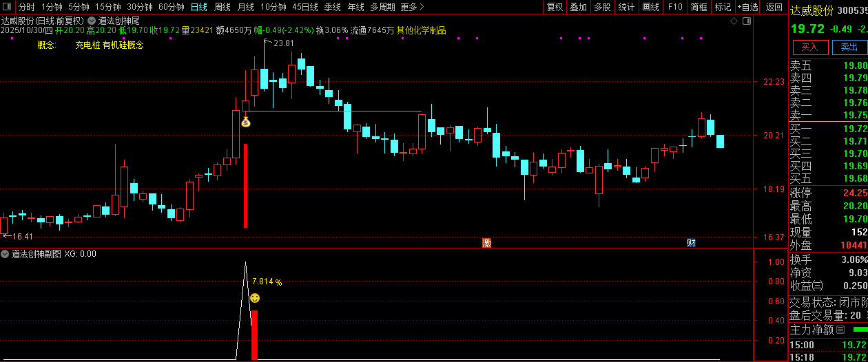Viewport: 868px width, 362px height.
Task: Select the 45日线 period
Action: (x=305, y=7)
